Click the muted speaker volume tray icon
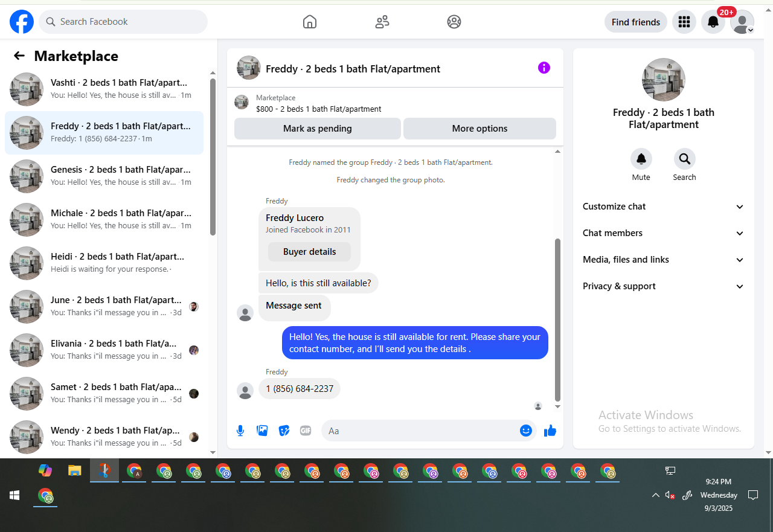The height and width of the screenshot is (532, 773). 670,495
